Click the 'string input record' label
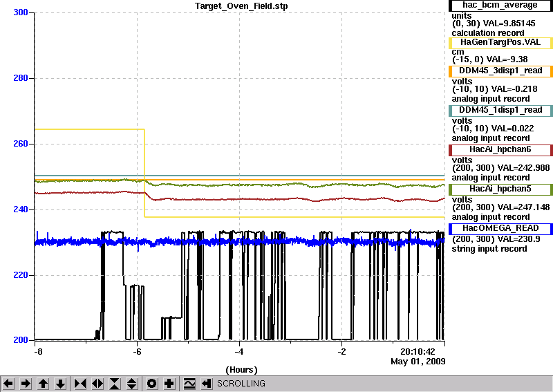The width and height of the screenshot is (553, 392). click(489, 249)
